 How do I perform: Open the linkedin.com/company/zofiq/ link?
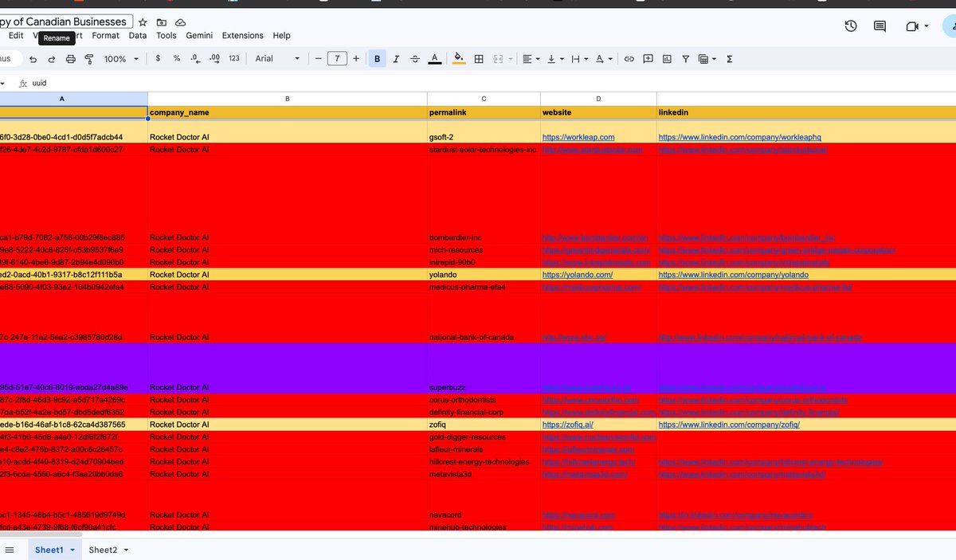[728, 425]
